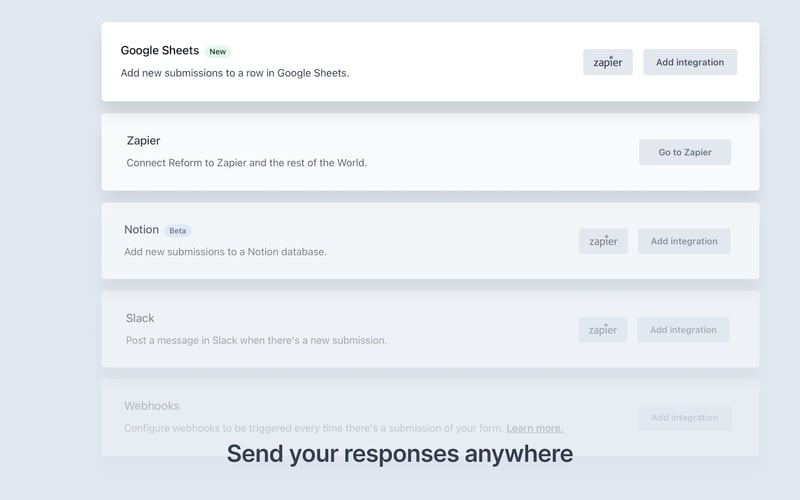Click the zapier badge in Google Sheets row

[x=608, y=62]
